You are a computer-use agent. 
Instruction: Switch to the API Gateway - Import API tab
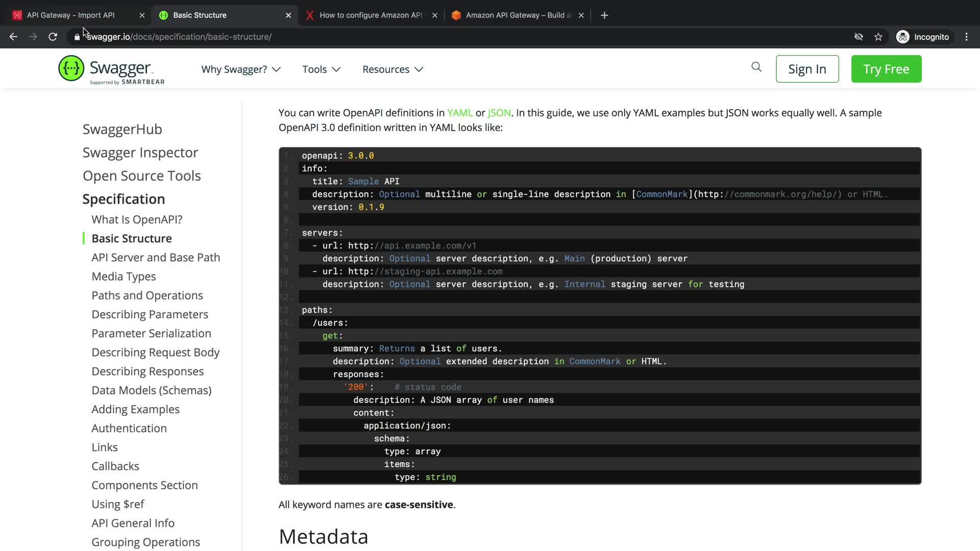pyautogui.click(x=71, y=15)
